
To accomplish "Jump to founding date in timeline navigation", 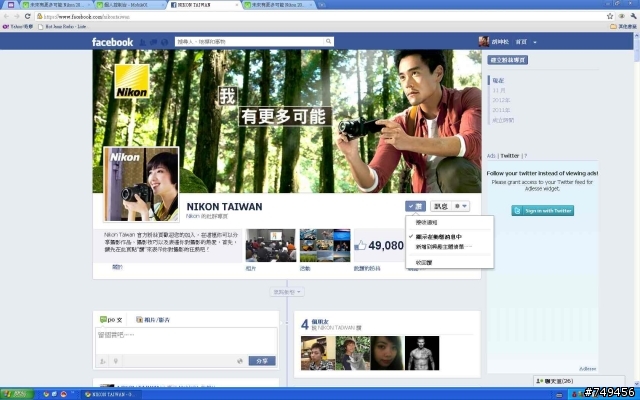I will 503,120.
